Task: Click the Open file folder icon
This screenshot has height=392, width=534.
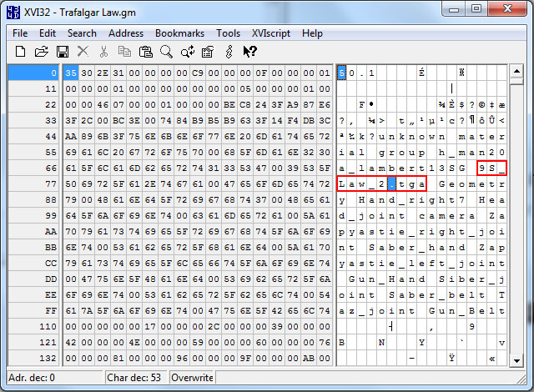Action: [41, 52]
